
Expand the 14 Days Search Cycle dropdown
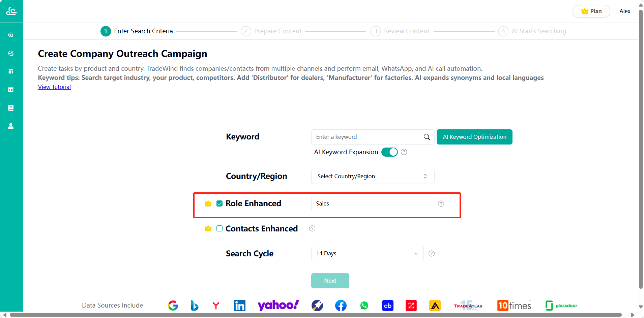tap(367, 253)
